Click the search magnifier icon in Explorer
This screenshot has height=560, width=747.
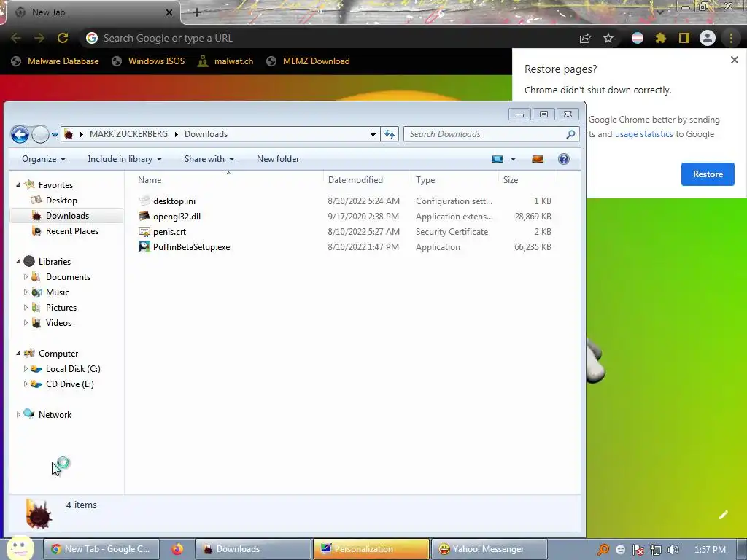(x=570, y=134)
